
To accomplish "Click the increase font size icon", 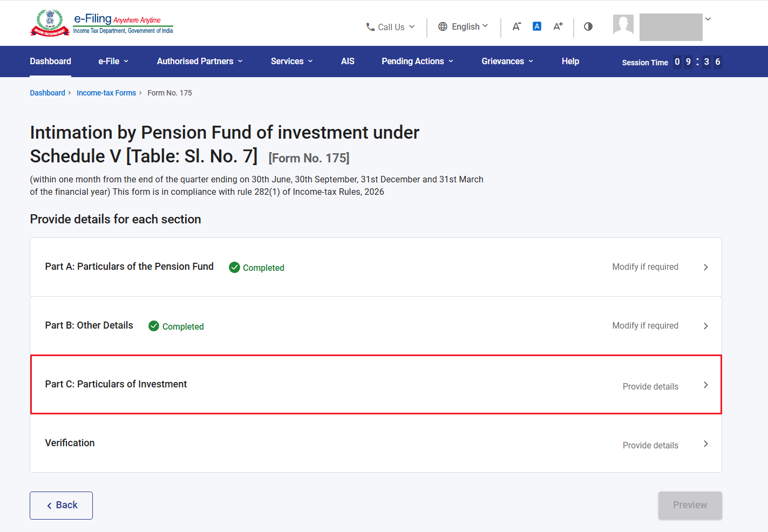I will point(558,26).
